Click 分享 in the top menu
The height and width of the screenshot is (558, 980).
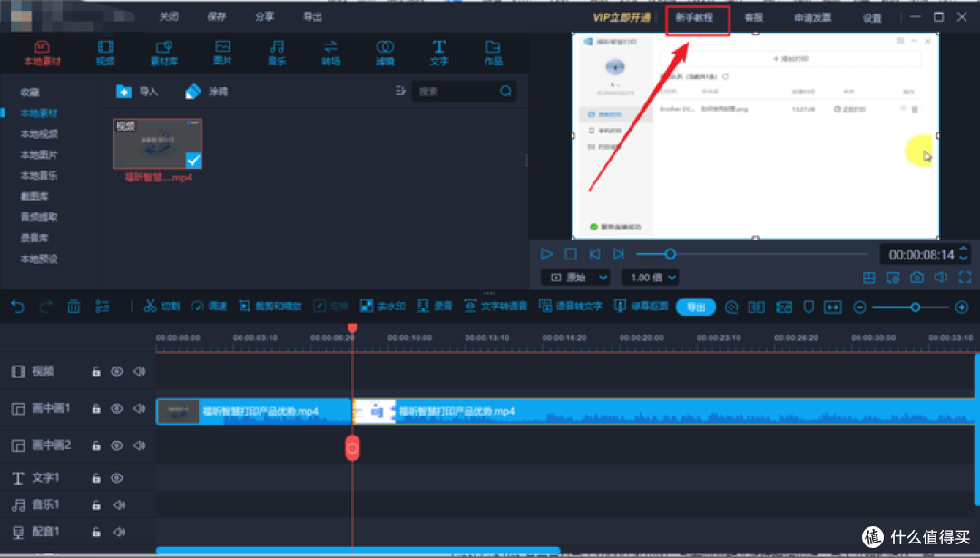(264, 17)
